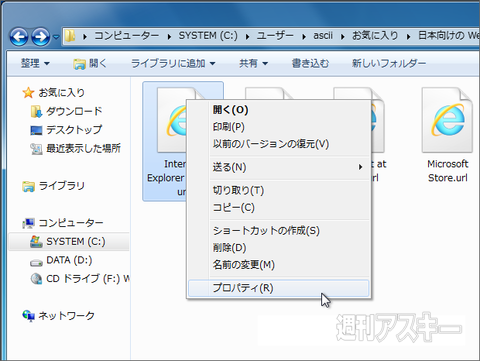Choose 切り取り(T) from the context menu
This screenshot has height=361, width=480.
coord(279,190)
